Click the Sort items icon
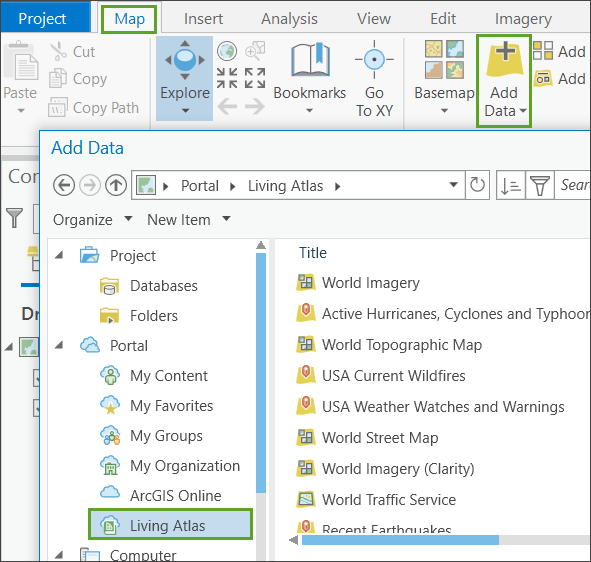Viewport: 591px width, 562px height. tap(511, 185)
